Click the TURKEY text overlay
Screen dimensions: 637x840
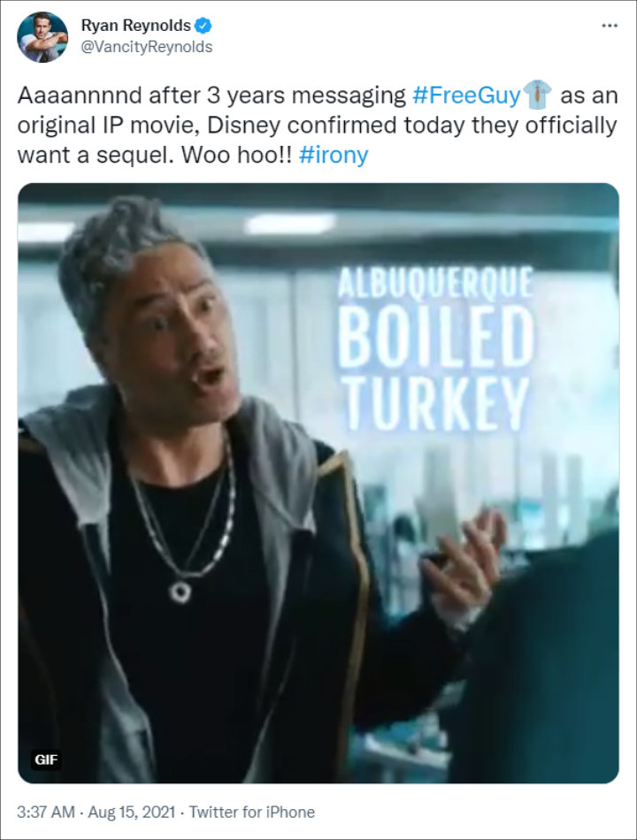click(435, 403)
